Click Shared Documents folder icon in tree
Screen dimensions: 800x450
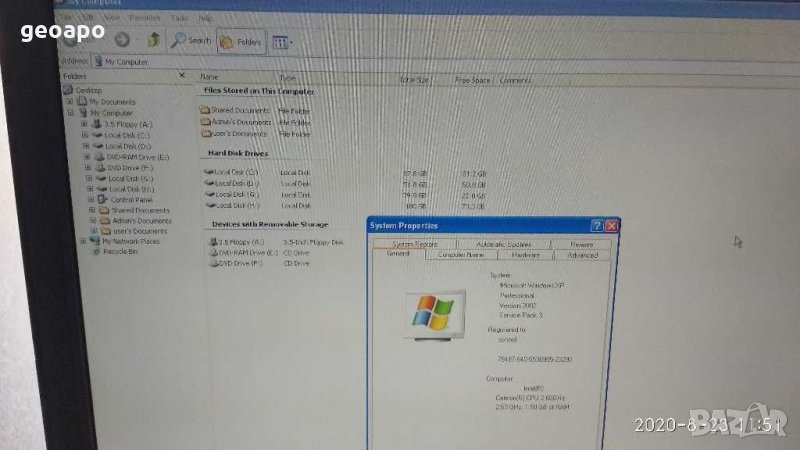[x=104, y=210]
